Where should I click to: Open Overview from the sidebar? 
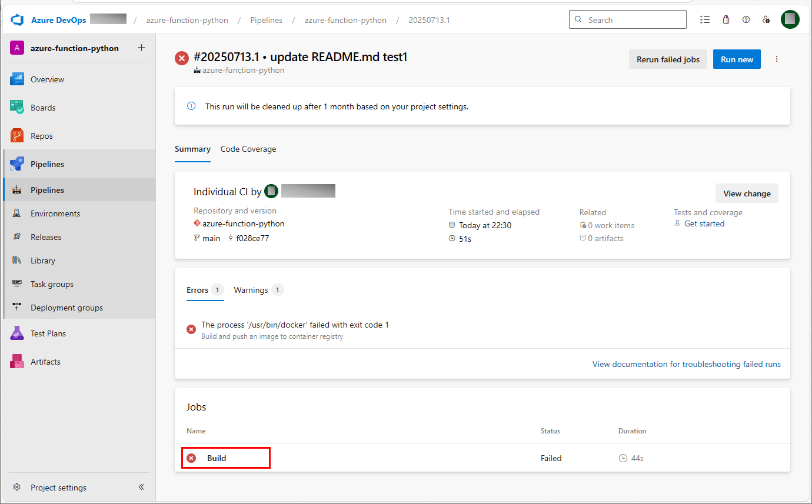(79, 79)
